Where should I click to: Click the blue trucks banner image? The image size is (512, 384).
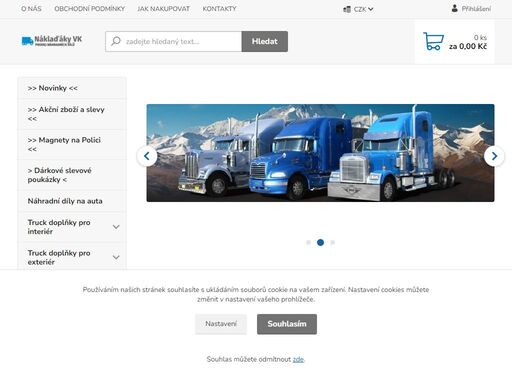coord(320,153)
